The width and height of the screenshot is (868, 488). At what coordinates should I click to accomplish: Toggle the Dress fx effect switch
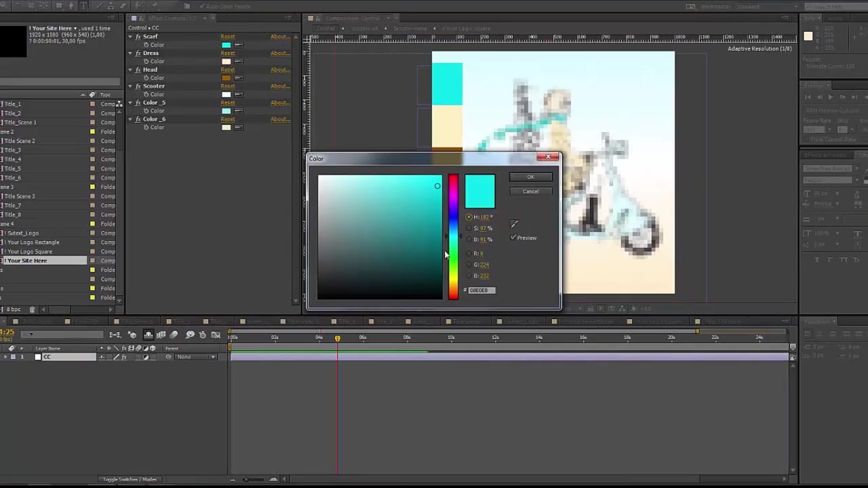(x=138, y=53)
